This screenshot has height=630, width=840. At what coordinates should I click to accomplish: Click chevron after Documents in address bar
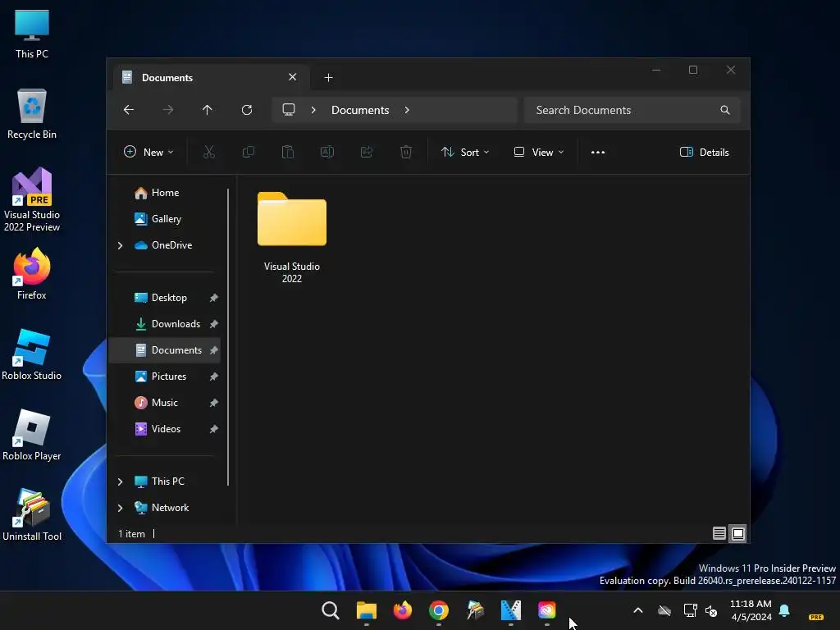[x=407, y=110]
